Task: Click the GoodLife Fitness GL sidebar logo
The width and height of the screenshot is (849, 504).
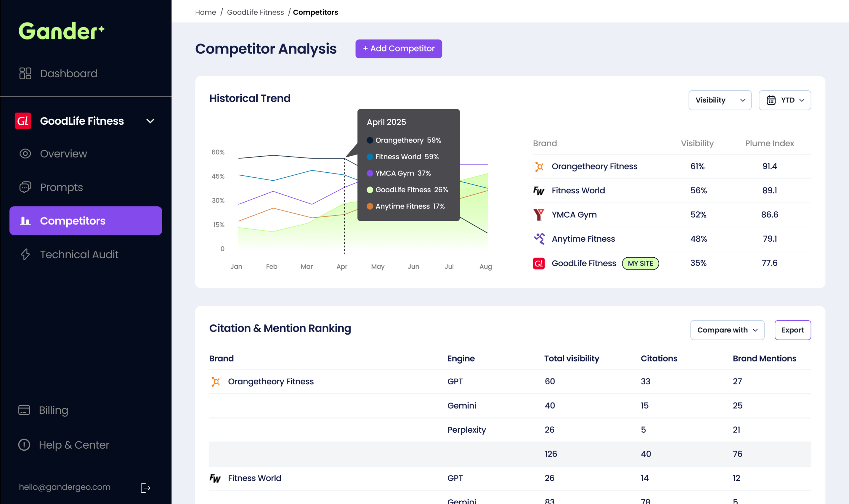Action: coord(23,121)
